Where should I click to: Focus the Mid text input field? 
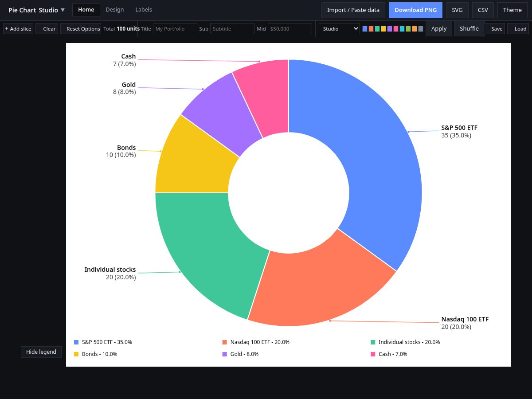pyautogui.click(x=290, y=29)
